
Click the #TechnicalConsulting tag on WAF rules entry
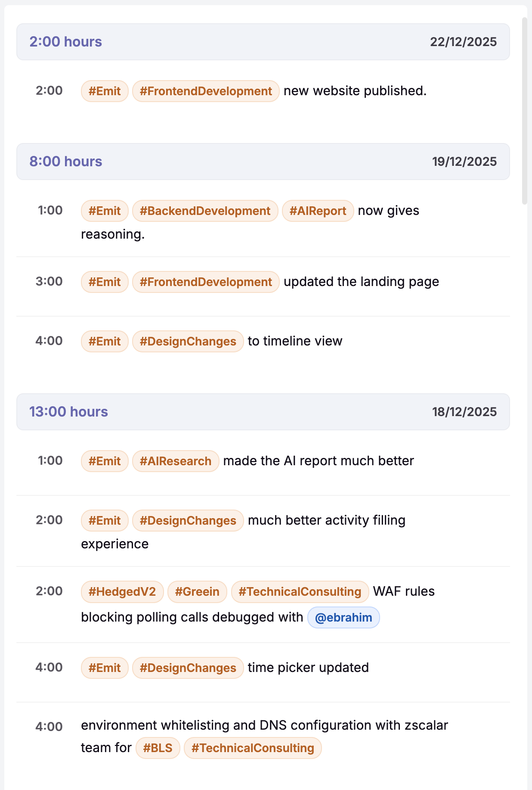tap(300, 591)
